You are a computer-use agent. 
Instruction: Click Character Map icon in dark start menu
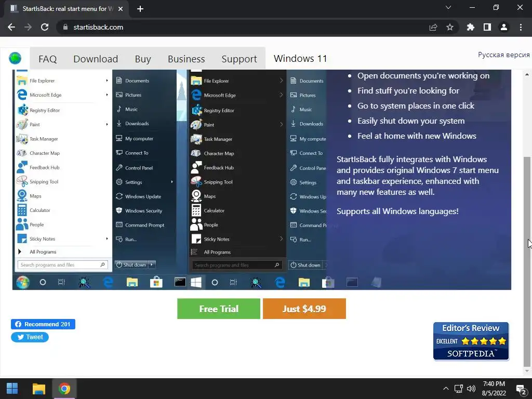(x=196, y=153)
